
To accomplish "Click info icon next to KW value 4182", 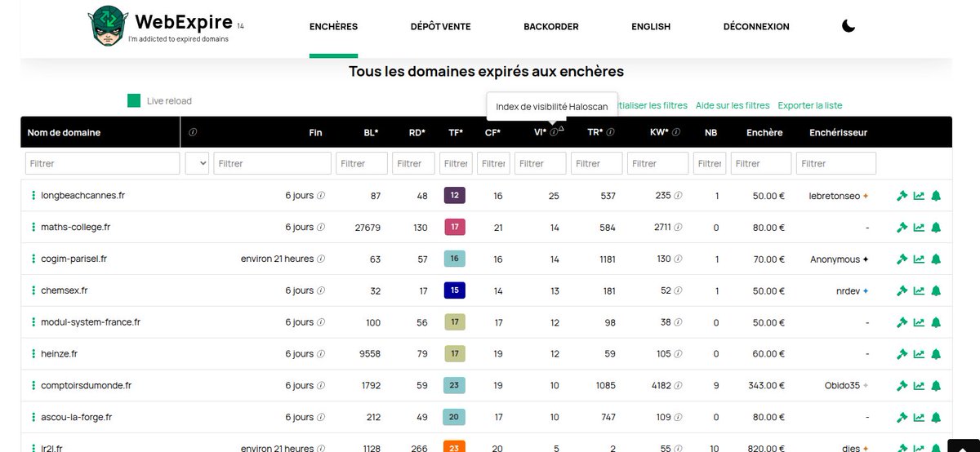I will pos(679,386).
